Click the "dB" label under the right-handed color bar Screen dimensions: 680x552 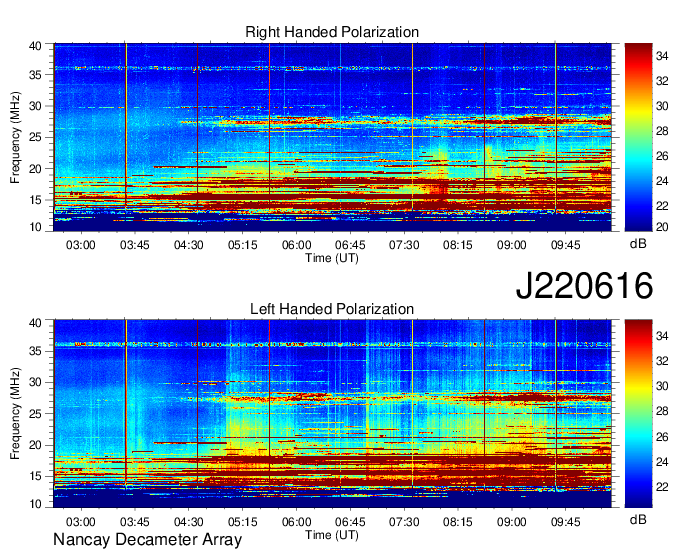coord(638,244)
